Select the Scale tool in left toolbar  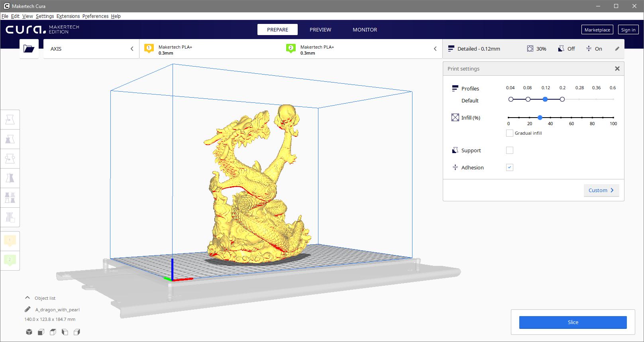point(10,139)
